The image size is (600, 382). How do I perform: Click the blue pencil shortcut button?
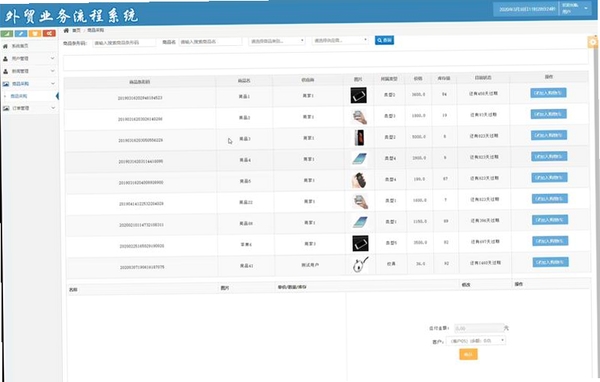click(21, 34)
